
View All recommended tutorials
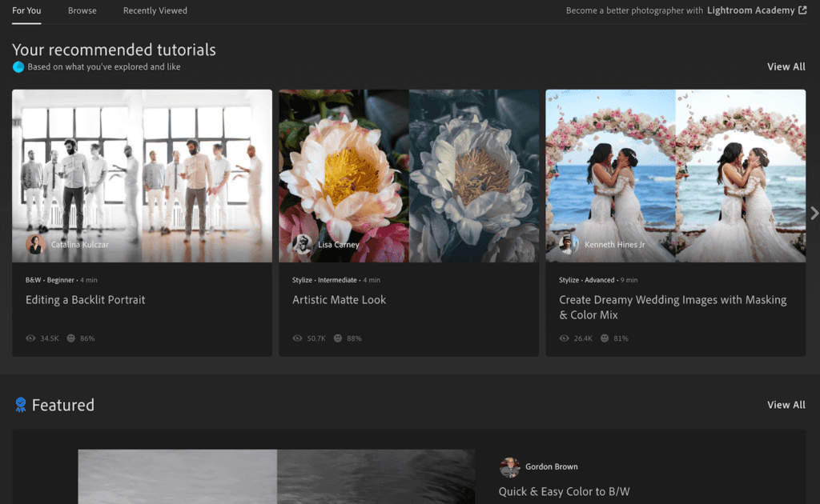point(786,67)
